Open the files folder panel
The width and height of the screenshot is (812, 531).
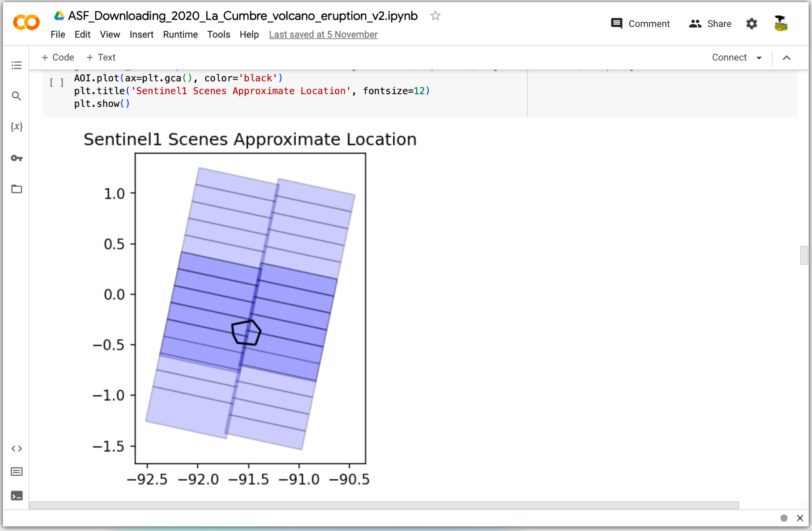[x=17, y=189]
